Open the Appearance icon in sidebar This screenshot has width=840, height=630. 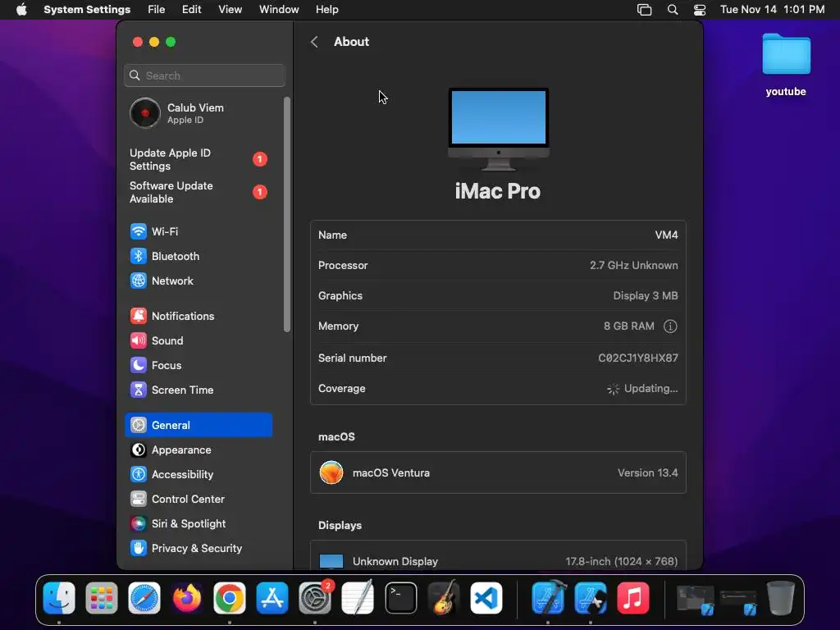pyautogui.click(x=138, y=450)
